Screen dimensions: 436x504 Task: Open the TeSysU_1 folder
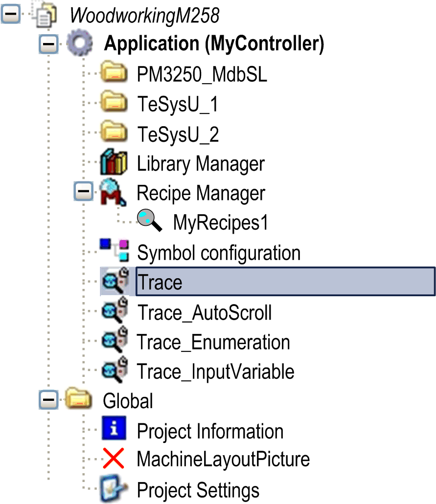click(x=177, y=105)
